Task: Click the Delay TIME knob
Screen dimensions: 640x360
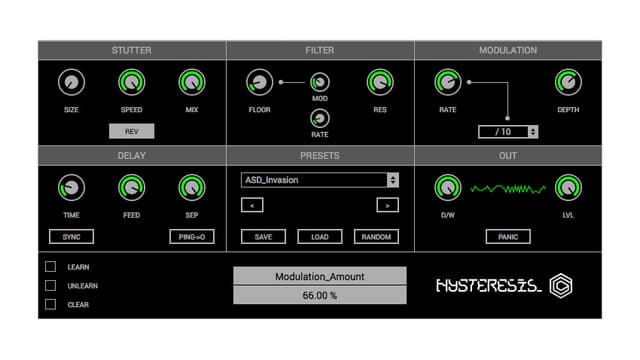Action: [71, 188]
